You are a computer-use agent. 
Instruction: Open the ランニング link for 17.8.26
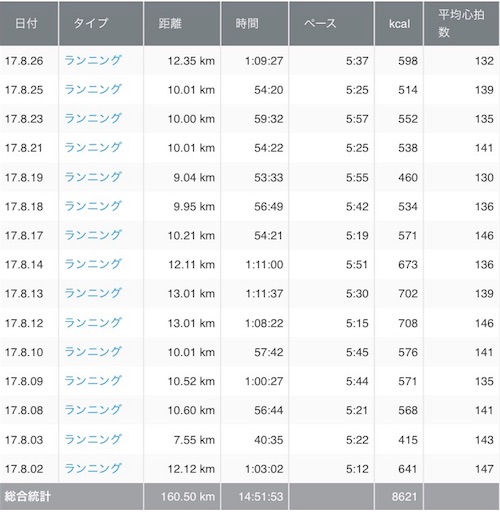coord(92,60)
